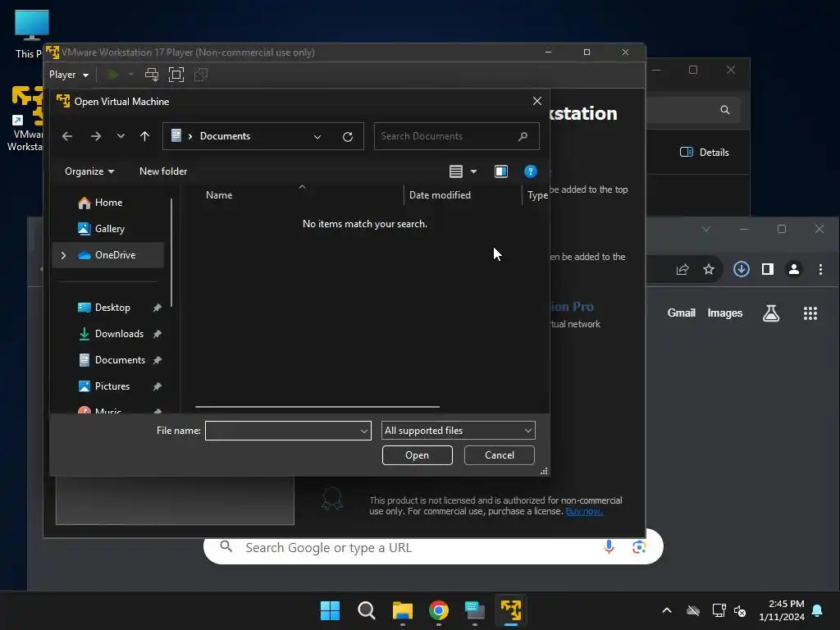Sort by the Date modified column header
The image size is (840, 630).
(x=440, y=195)
